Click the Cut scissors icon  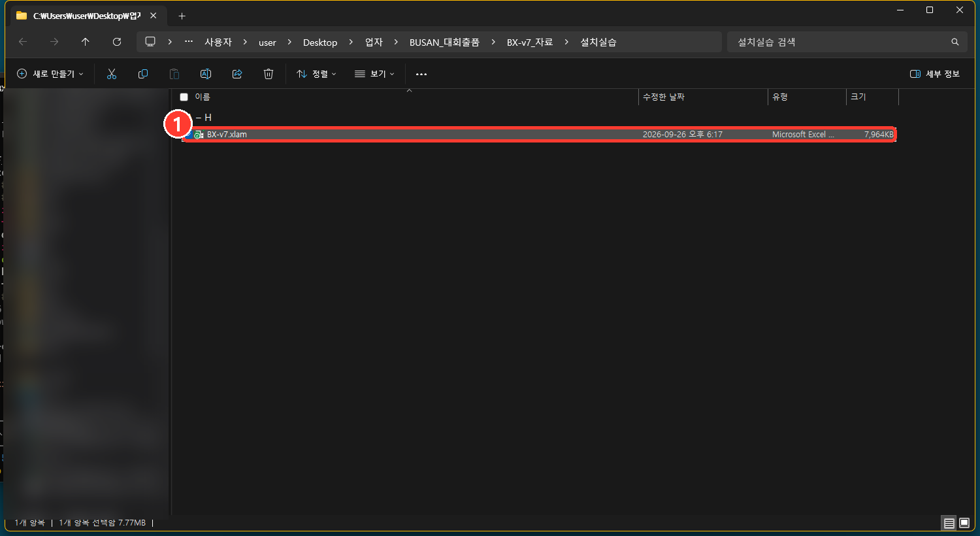112,74
